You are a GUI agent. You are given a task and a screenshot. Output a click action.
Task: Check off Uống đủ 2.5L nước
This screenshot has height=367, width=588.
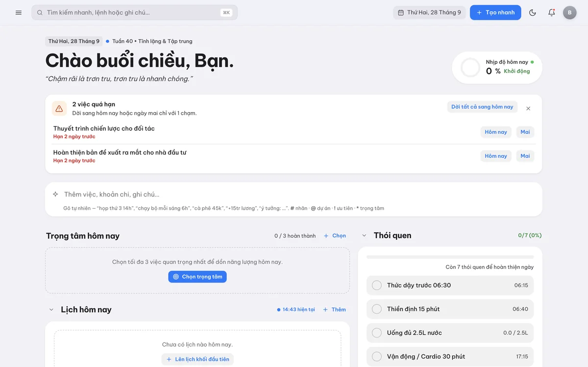pyautogui.click(x=377, y=333)
